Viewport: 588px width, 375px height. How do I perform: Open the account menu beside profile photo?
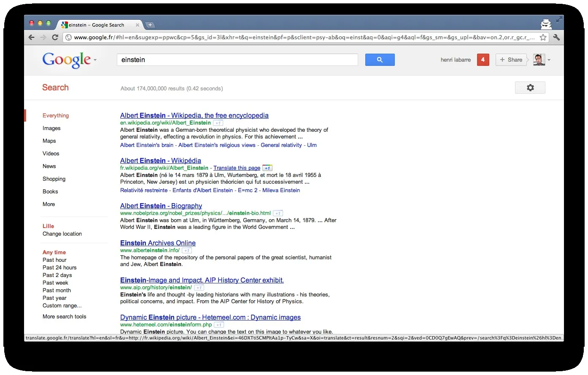[549, 60]
